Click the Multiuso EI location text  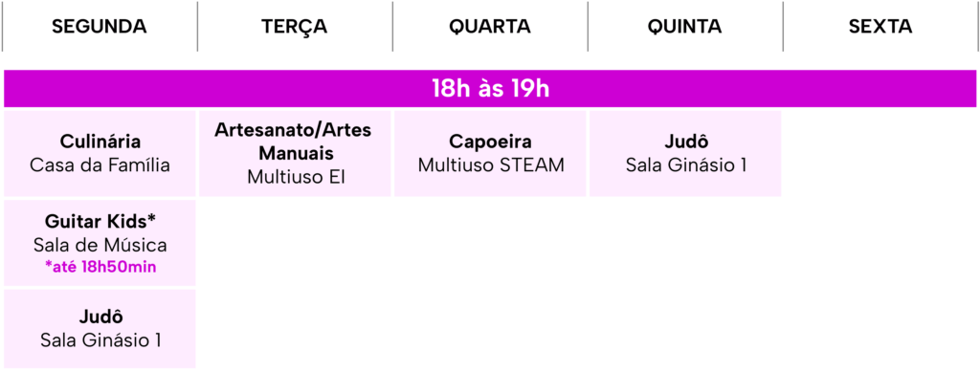(x=297, y=177)
